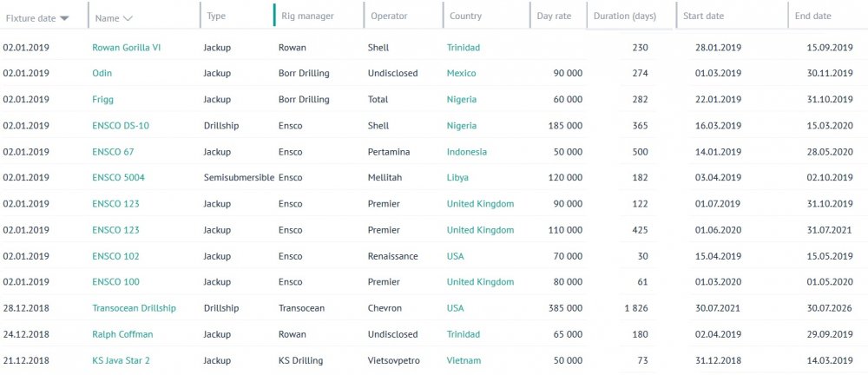868x375 pixels.
Task: Click the Mexico country link
Action: (461, 74)
